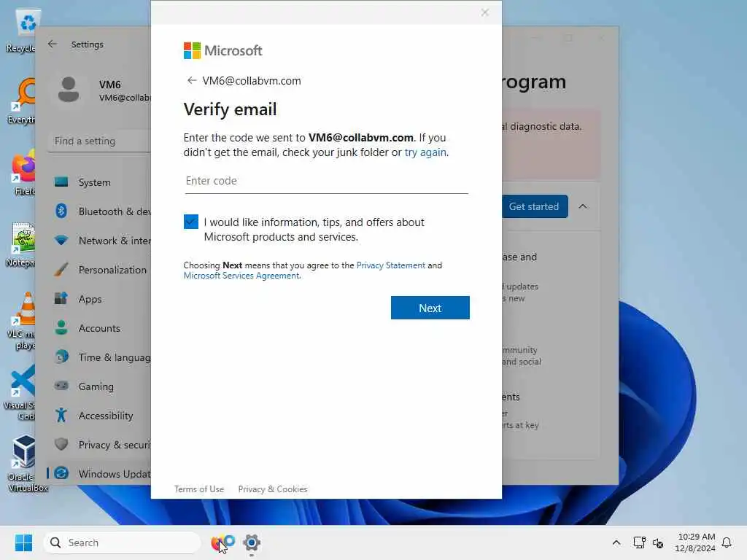Click the Bluetooth icon in sidebar
The height and width of the screenshot is (560, 747).
coord(61,211)
